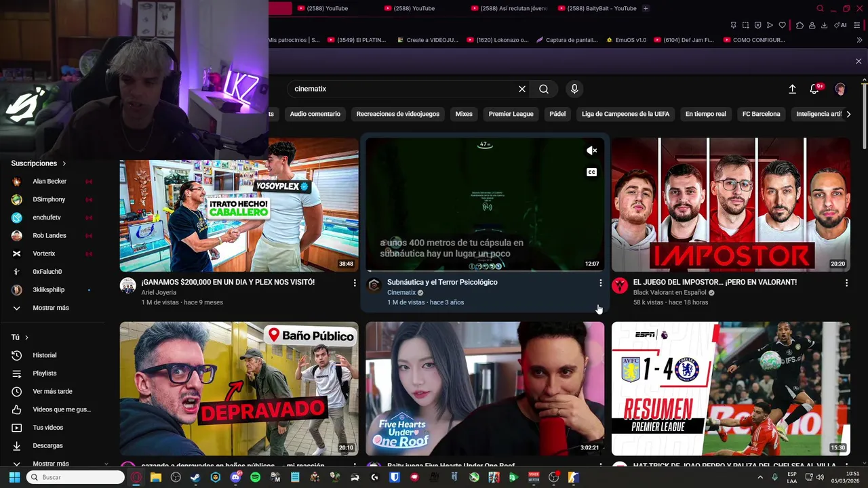Open Historial in the sidebar

(x=45, y=355)
